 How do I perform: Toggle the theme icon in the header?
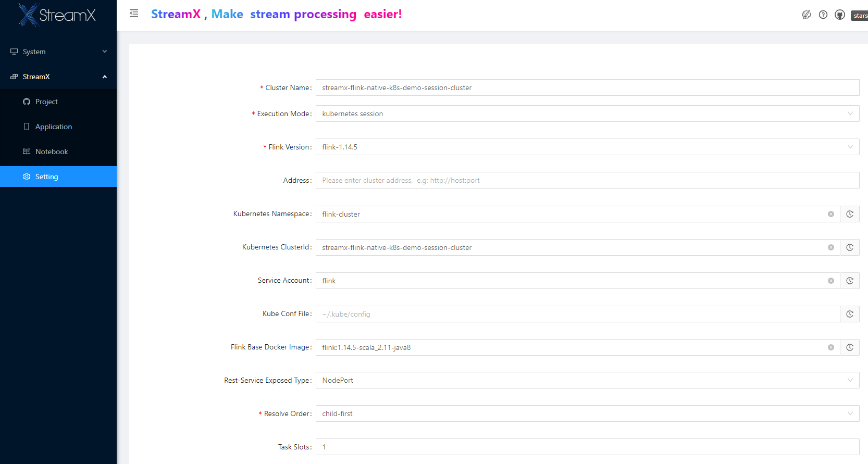[x=807, y=15]
